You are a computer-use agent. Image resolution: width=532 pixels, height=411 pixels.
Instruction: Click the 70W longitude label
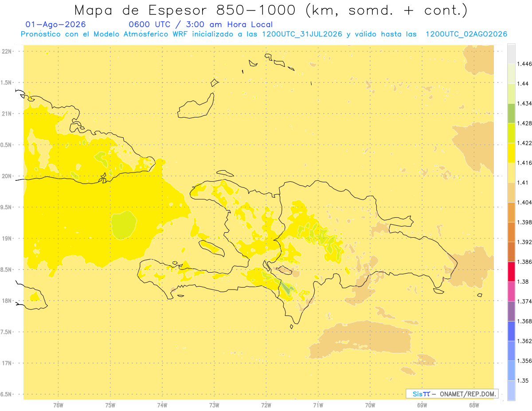(370, 405)
